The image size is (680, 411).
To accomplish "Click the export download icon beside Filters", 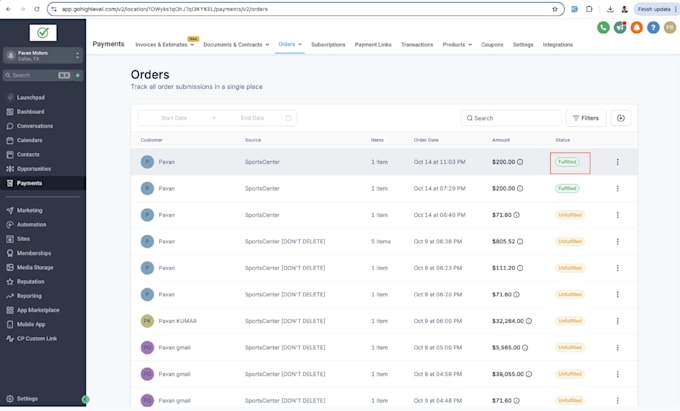I will click(621, 118).
